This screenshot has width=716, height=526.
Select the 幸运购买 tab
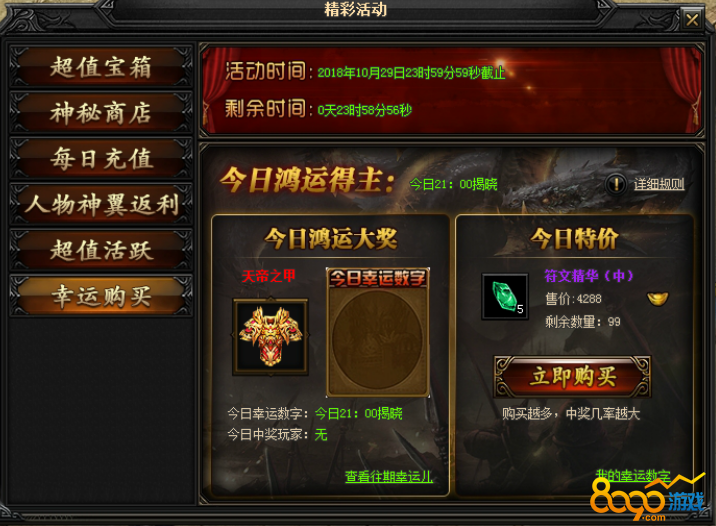coord(101,296)
